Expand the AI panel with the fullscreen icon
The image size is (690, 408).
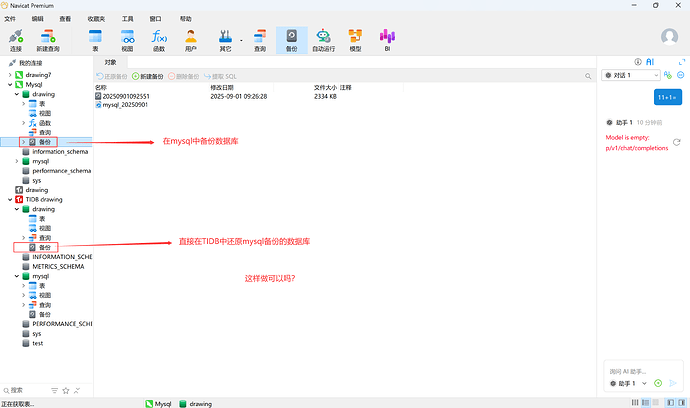click(x=682, y=62)
